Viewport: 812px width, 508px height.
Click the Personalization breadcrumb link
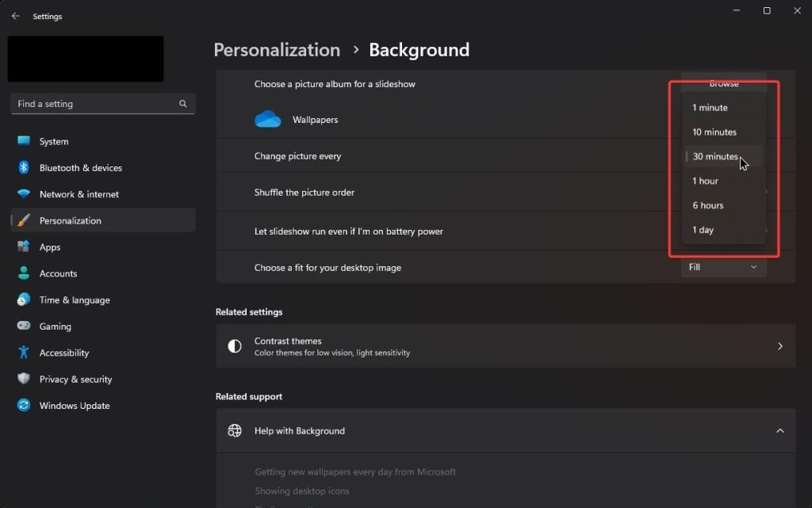[x=277, y=50]
